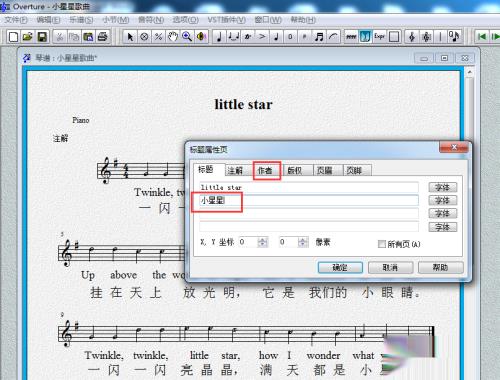Click the Paste icon in the toolbar
Viewport: 500px width, 380px height.
[88, 37]
